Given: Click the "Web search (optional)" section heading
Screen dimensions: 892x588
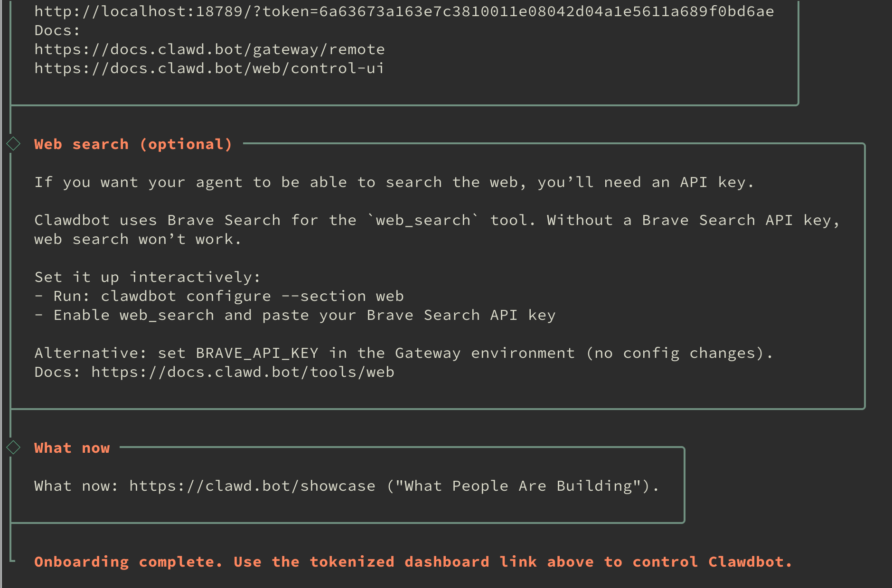Looking at the screenshot, I should [x=133, y=144].
